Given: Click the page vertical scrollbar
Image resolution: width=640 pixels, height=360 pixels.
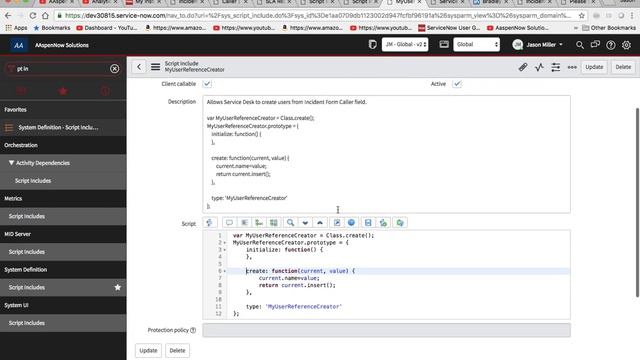Looking at the screenshot, I should pos(637,202).
